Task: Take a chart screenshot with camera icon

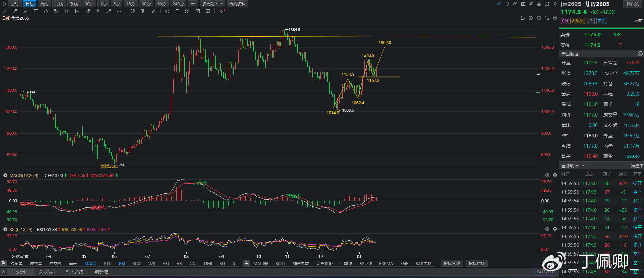Action: (523, 4)
